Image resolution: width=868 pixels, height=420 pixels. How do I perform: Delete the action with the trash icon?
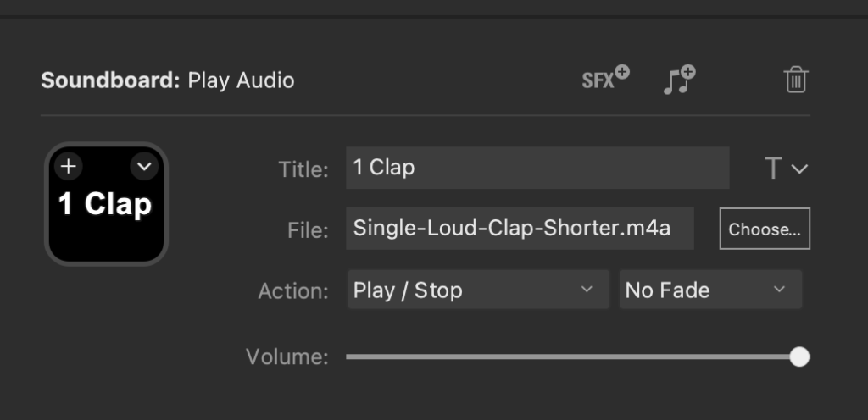pos(795,80)
